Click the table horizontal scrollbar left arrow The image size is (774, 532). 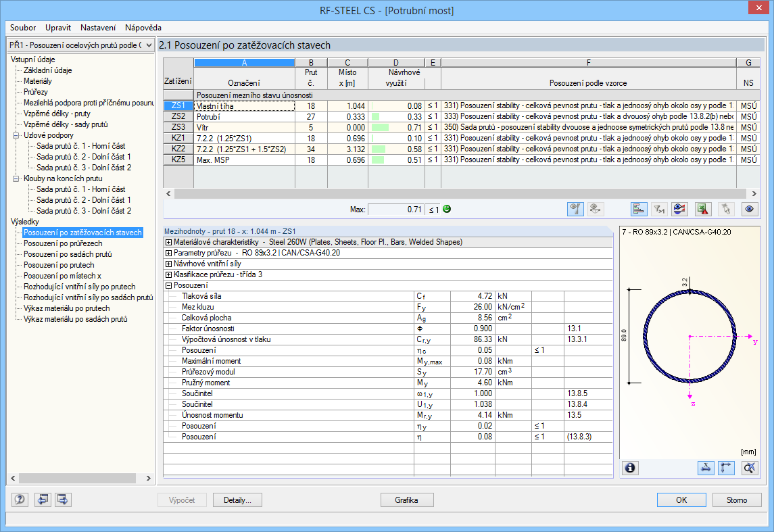168,193
